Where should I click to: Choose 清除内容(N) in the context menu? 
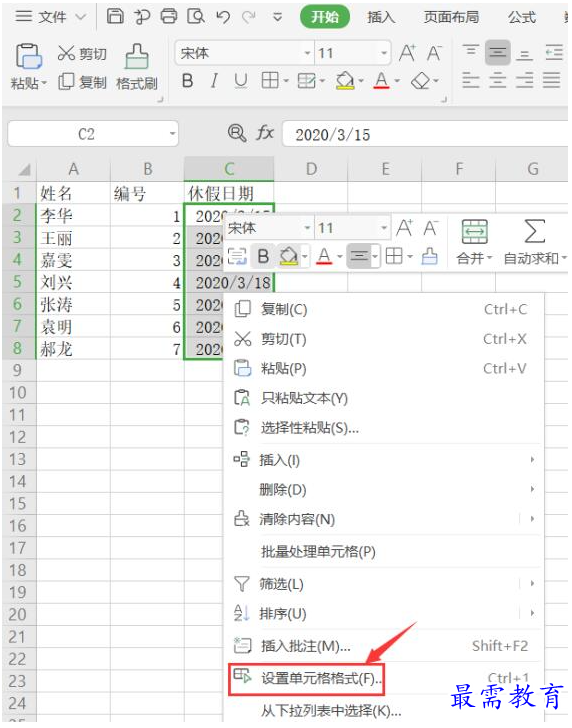pyautogui.click(x=384, y=519)
